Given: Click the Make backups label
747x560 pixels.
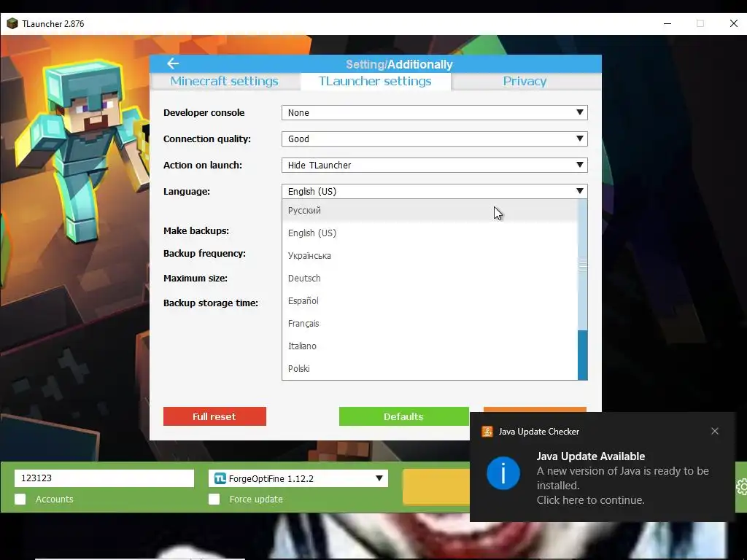Looking at the screenshot, I should [x=196, y=230].
